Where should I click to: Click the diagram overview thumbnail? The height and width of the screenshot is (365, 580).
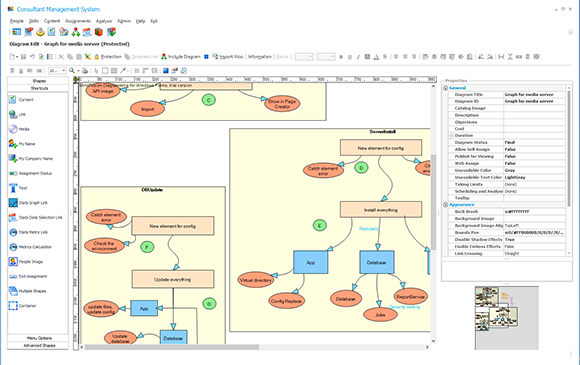tap(506, 317)
